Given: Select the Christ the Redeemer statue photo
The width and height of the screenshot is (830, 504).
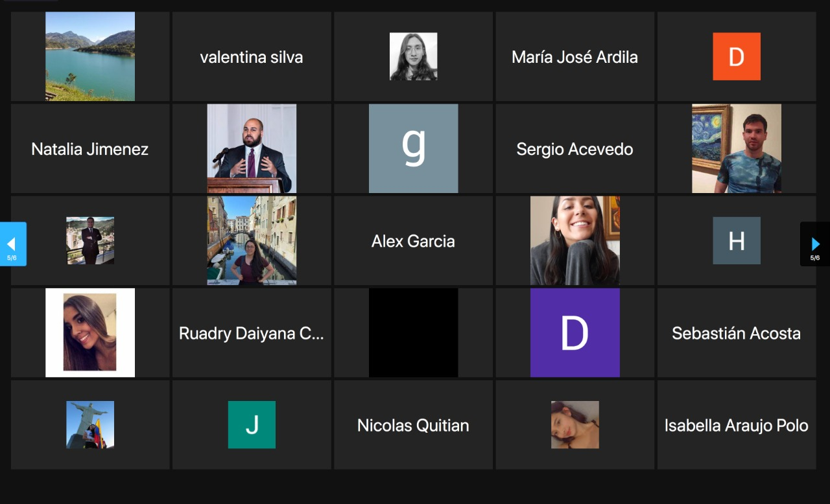Looking at the screenshot, I should (90, 424).
